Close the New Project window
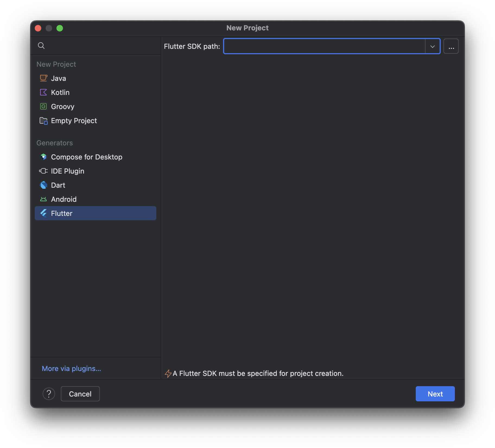Viewport: 495px width, 448px height. point(38,28)
